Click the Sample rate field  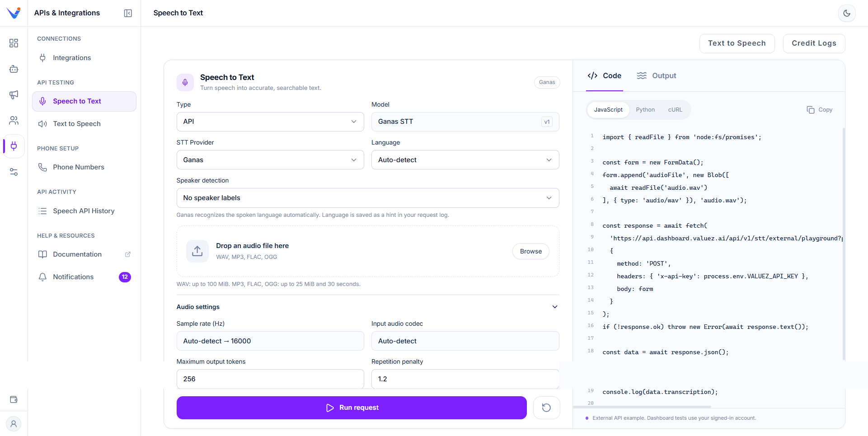point(270,341)
